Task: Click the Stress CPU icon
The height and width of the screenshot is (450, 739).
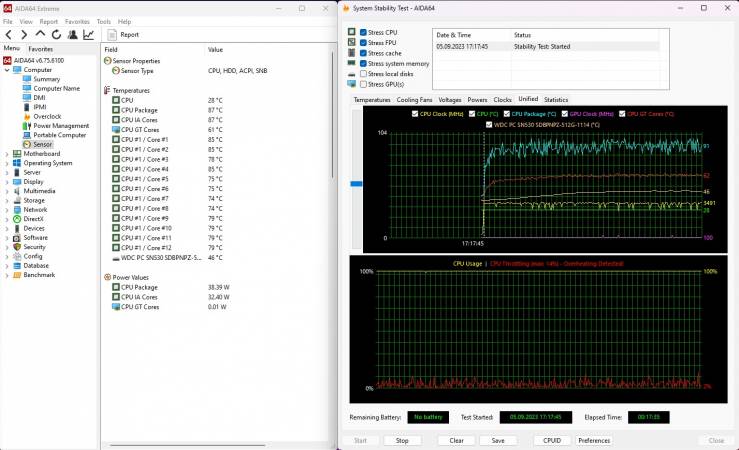Action: [x=352, y=32]
